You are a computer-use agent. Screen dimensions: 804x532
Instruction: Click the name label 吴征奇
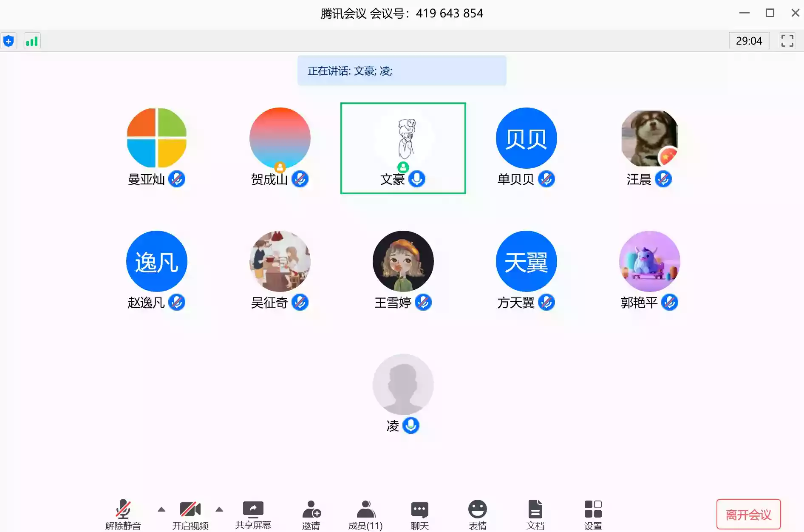(269, 303)
